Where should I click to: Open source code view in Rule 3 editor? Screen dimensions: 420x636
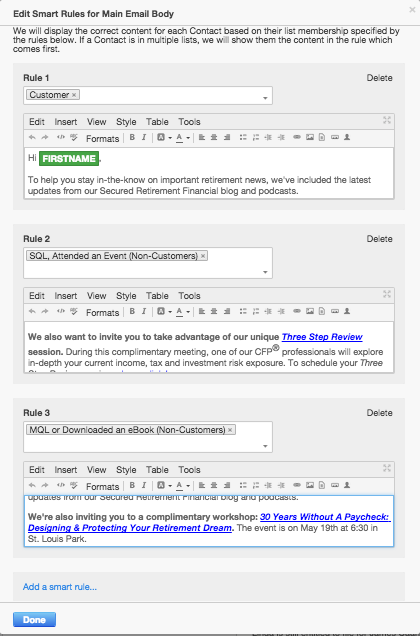pos(60,486)
